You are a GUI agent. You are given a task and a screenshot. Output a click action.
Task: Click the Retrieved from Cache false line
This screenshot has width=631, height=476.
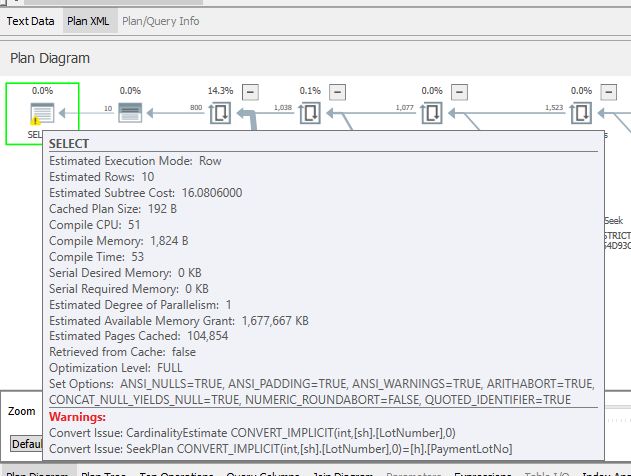[x=122, y=352]
